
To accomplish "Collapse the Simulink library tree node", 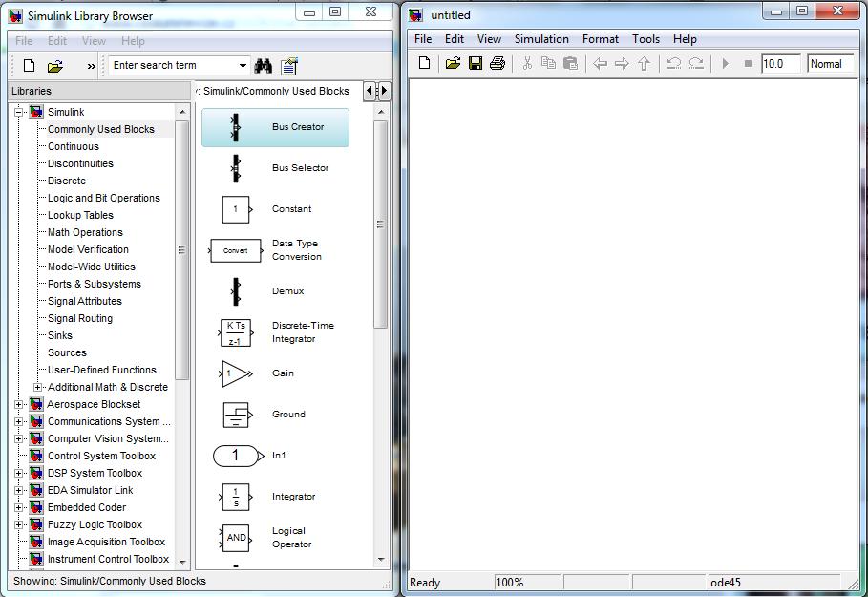I will (18, 112).
